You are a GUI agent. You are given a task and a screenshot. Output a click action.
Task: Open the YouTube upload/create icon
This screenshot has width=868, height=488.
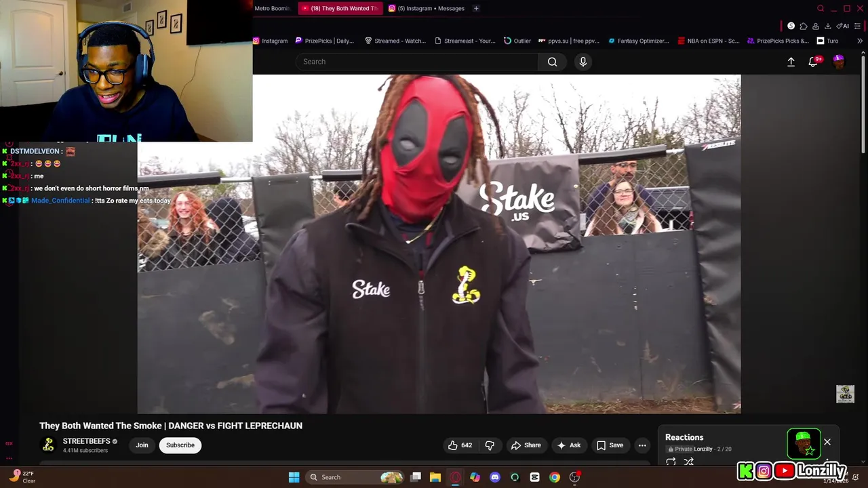click(x=791, y=62)
